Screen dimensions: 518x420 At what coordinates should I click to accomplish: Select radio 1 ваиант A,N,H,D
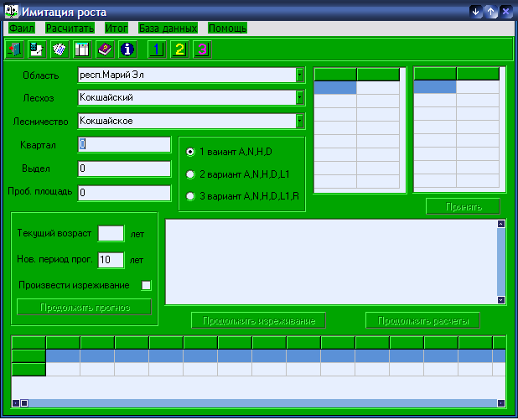(190, 152)
